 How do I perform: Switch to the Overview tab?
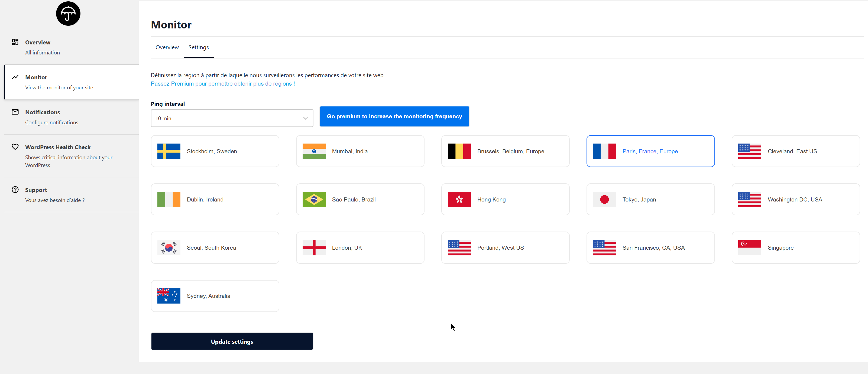coord(167,47)
